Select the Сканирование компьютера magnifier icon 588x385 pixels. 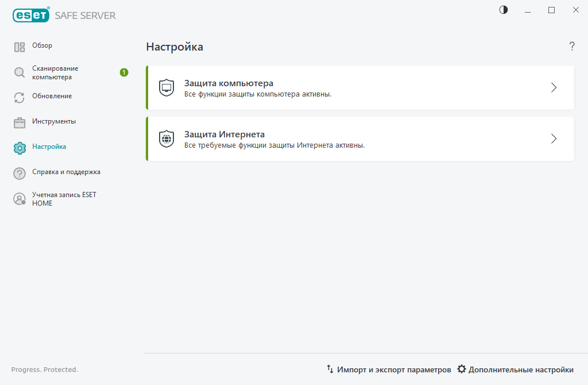click(x=19, y=72)
